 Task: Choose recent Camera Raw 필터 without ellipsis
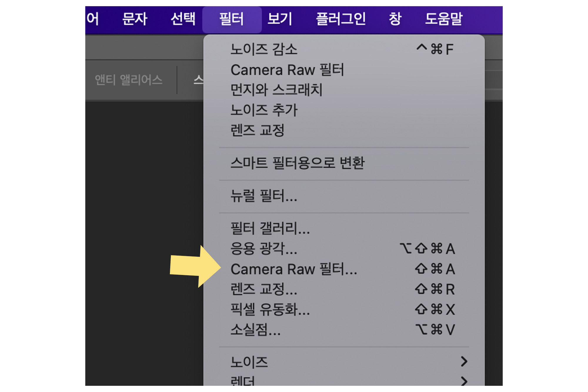pos(287,70)
